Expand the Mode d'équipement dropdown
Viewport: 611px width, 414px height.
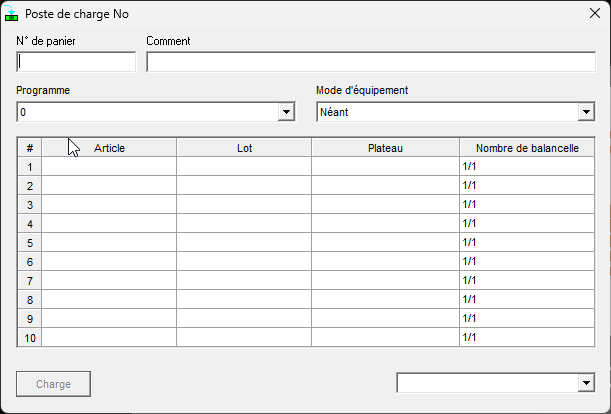tap(586, 112)
